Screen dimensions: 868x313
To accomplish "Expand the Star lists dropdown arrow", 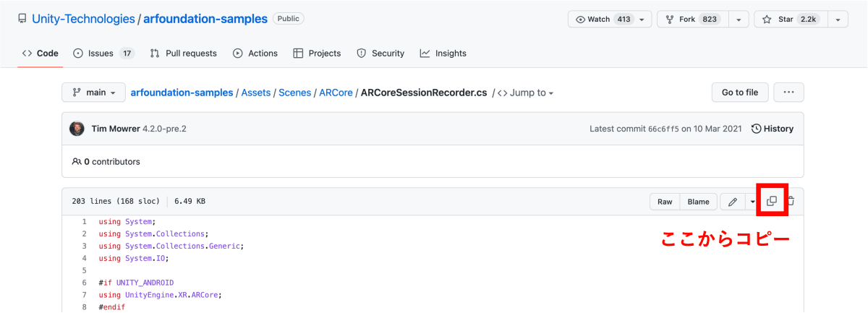I will [837, 20].
